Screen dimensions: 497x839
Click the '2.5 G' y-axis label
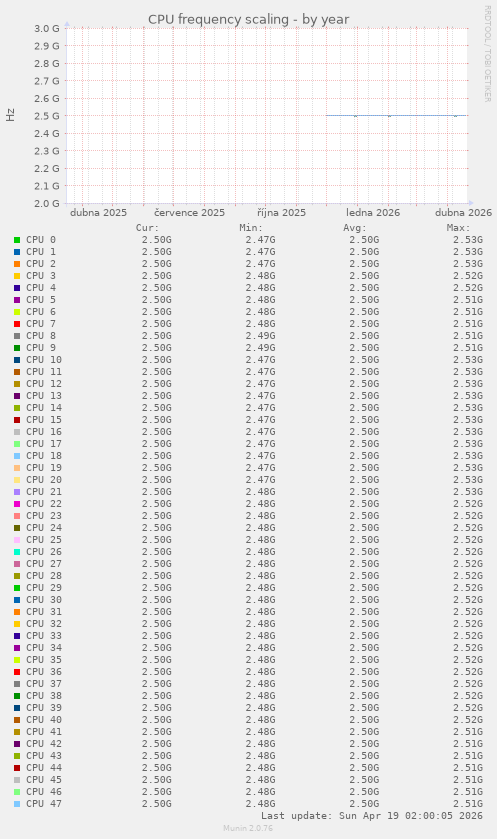click(x=47, y=116)
